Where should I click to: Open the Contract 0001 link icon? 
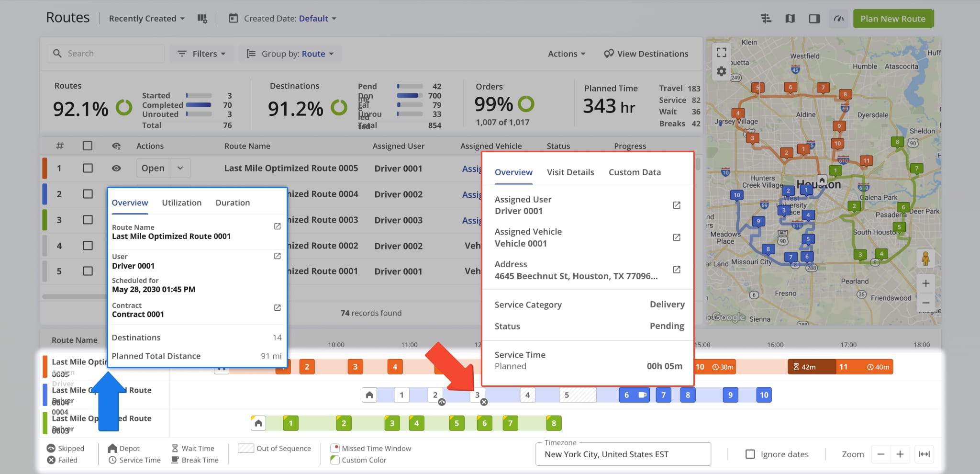tap(277, 308)
